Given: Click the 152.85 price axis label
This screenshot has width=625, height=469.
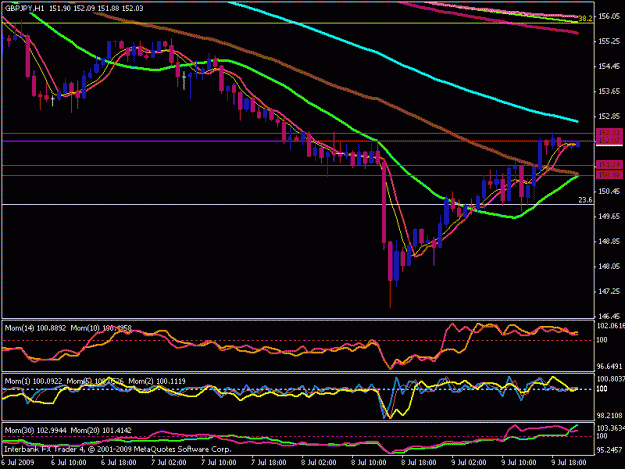Looking at the screenshot, I should [x=610, y=116].
